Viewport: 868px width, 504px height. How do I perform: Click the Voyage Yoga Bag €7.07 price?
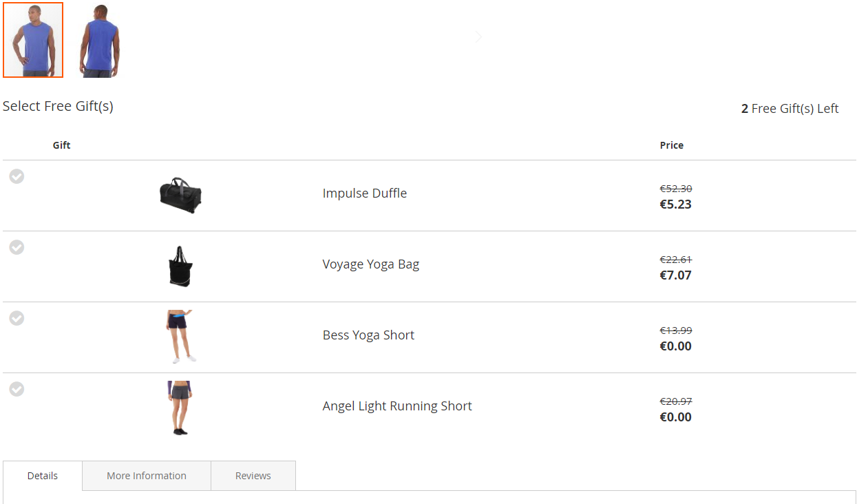[x=676, y=275]
